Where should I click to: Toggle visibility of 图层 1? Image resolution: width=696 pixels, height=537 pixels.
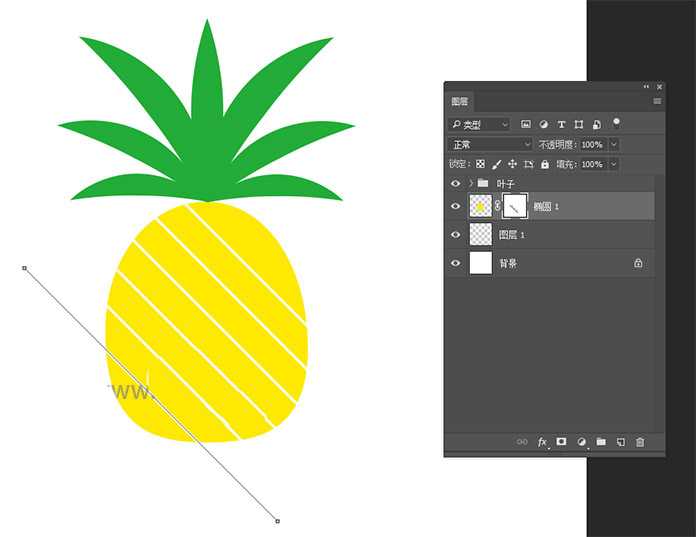click(456, 235)
